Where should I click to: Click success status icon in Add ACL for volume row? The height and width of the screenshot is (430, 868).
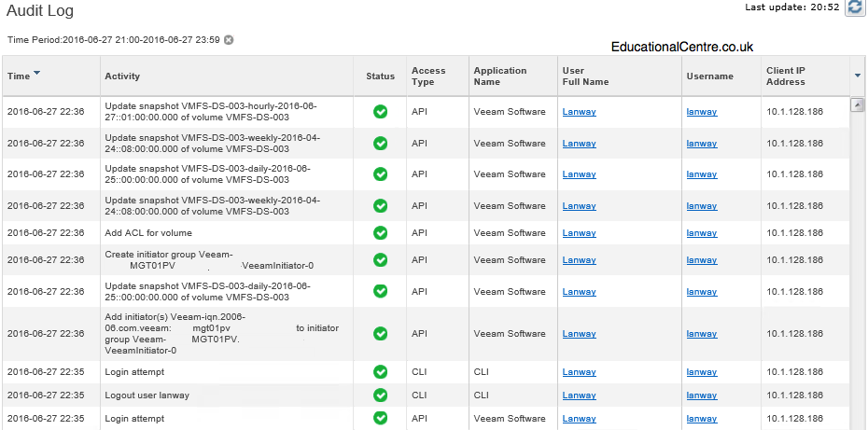pyautogui.click(x=380, y=233)
